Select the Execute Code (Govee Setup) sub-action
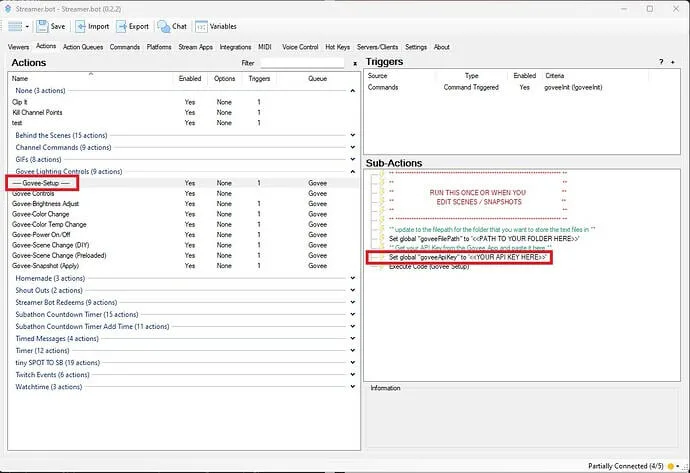This screenshot has height=473, width=690. pyautogui.click(x=429, y=267)
